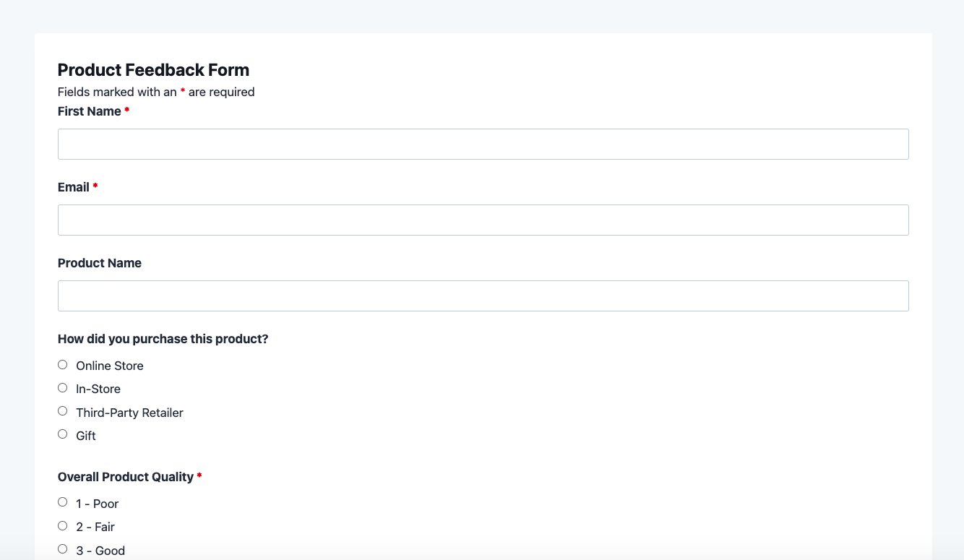This screenshot has width=964, height=560.
Task: Click into the Product Name field
Action: [x=483, y=296]
